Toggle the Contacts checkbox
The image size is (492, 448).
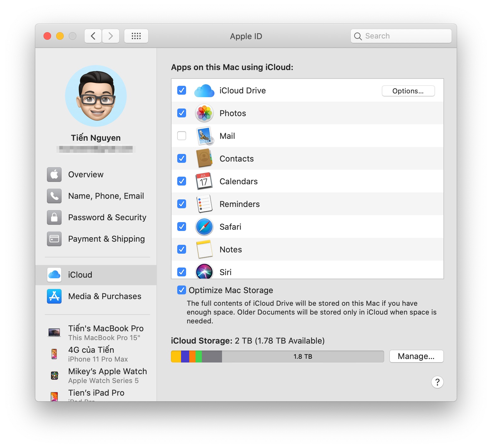point(182,158)
